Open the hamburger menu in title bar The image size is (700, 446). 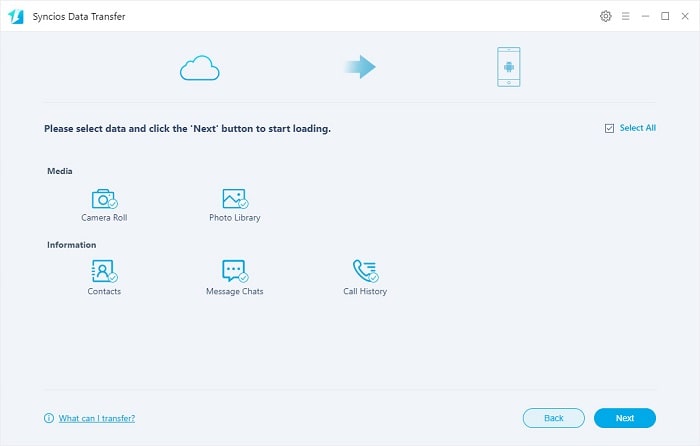point(626,17)
